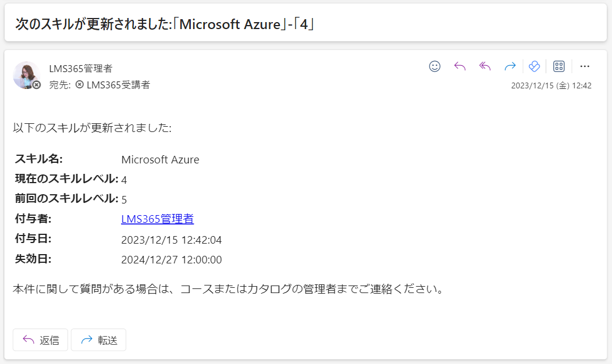The image size is (612, 364).
Task: Click the presence status badge on avatar
Action: pyautogui.click(x=36, y=85)
